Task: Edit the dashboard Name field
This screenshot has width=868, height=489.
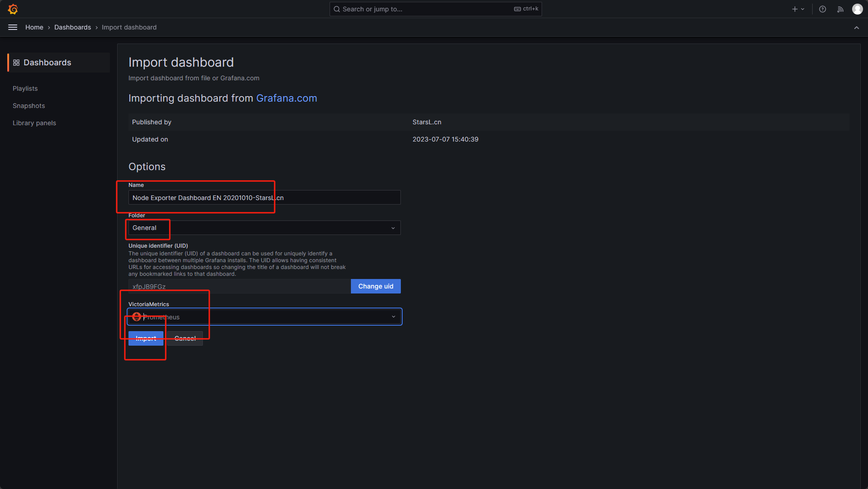Action: point(265,197)
